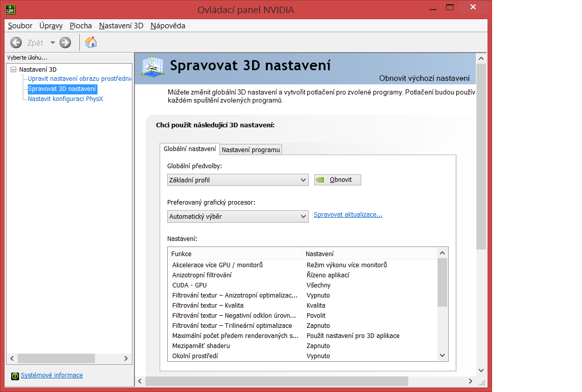Open the Systémové informace link

(x=52, y=375)
